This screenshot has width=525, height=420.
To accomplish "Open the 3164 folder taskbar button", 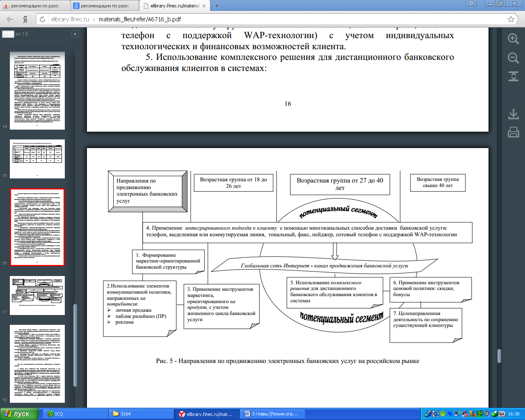I will [140, 414].
